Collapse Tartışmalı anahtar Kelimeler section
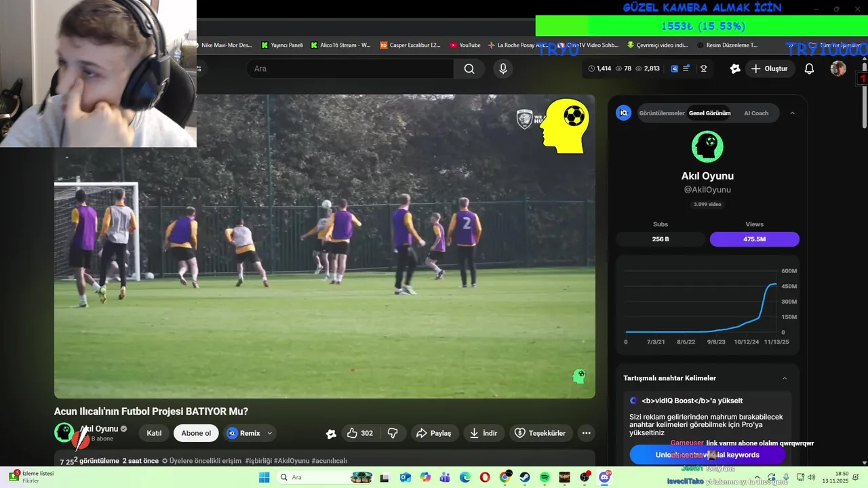The width and height of the screenshot is (868, 488). pos(785,378)
